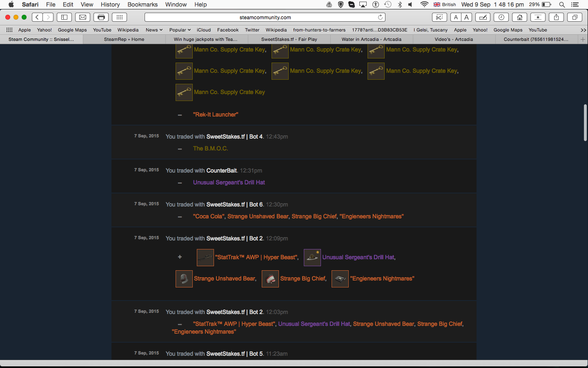Reload the page with the refresh icon
Image resolution: width=588 pixels, height=368 pixels.
point(380,17)
